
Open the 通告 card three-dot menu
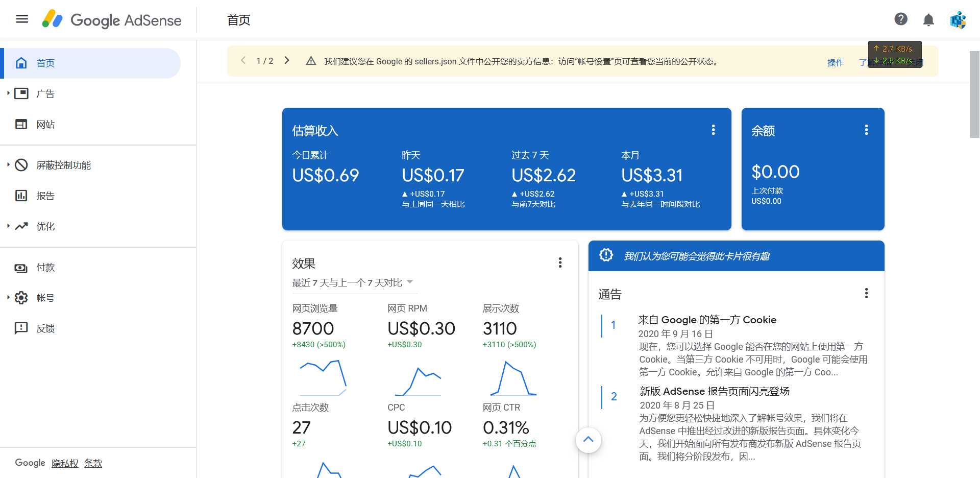(x=866, y=293)
